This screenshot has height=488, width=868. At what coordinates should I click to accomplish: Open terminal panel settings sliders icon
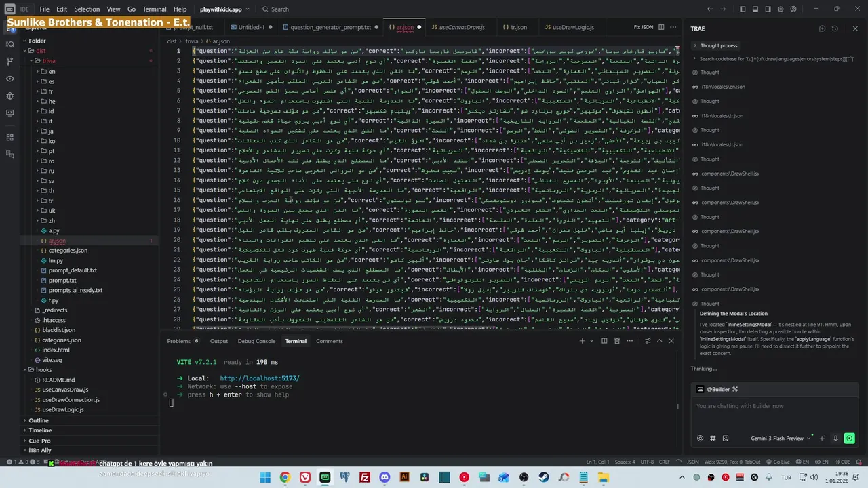pyautogui.click(x=648, y=341)
